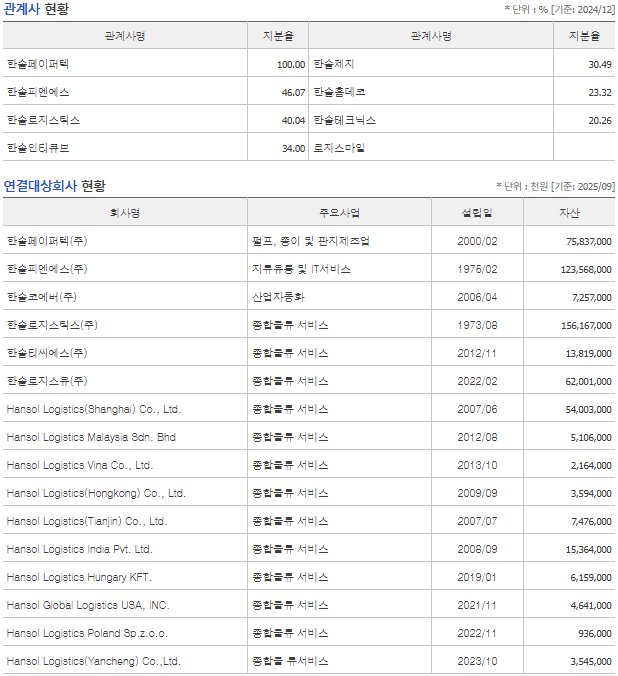The height and width of the screenshot is (676, 618).
Task: Click the 2000/02 founding date
Action: [477, 241]
